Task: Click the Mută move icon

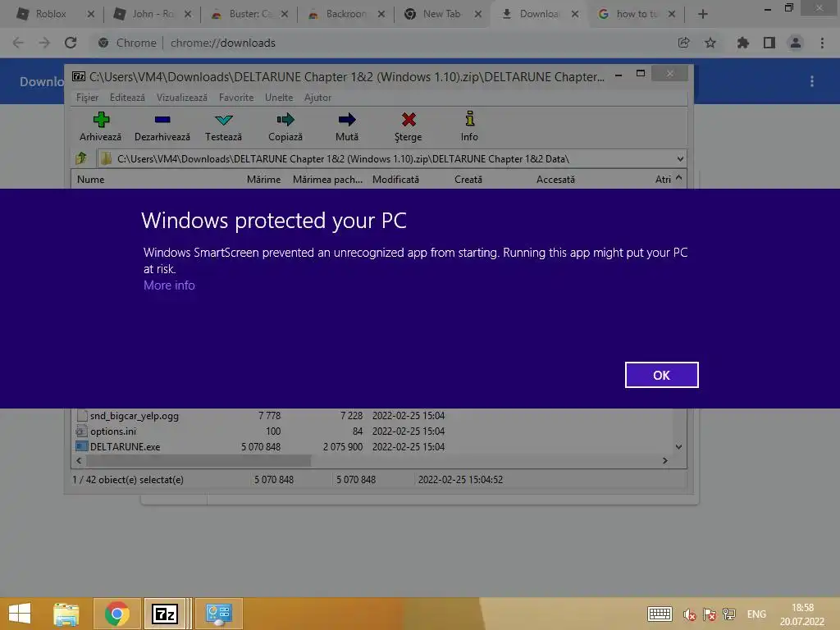Action: point(347,120)
